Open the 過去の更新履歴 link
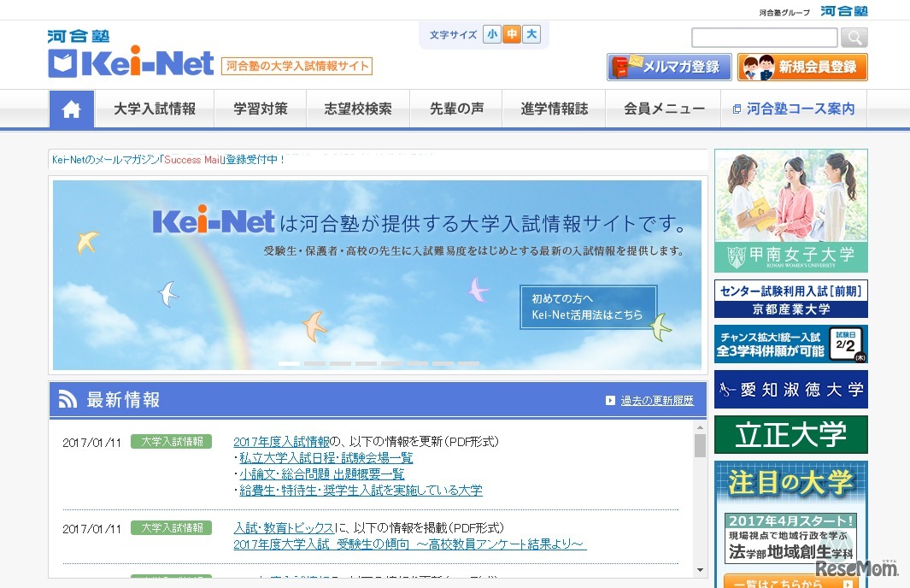The height and width of the screenshot is (588, 910). tap(657, 401)
